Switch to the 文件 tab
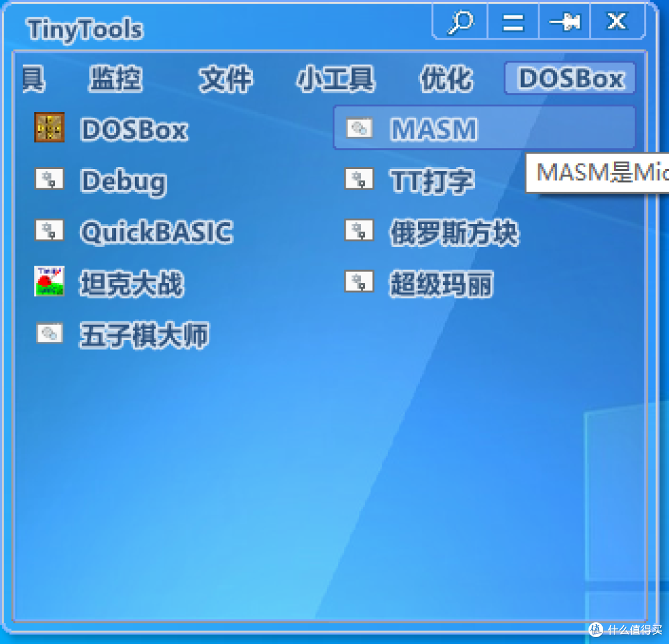Image resolution: width=669 pixels, height=644 pixels. click(225, 79)
